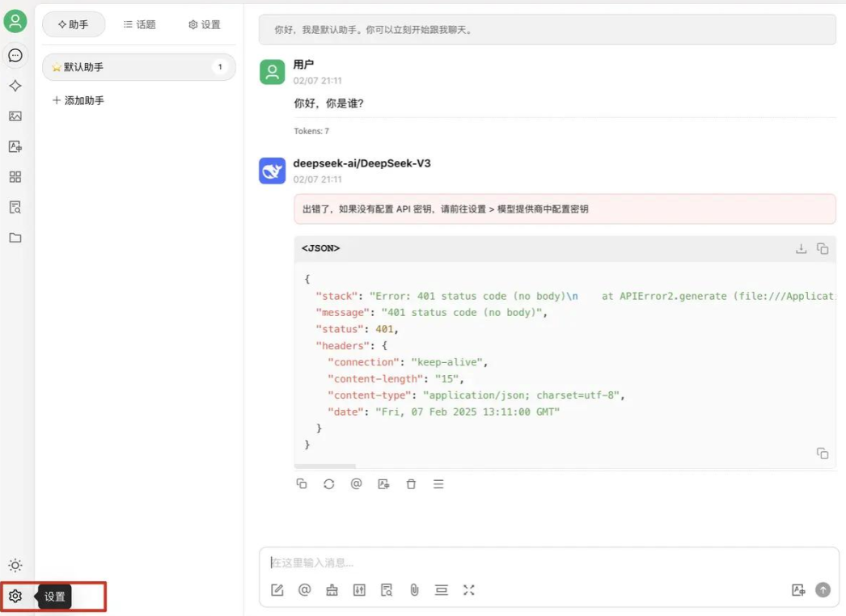Open the mini apps grid in sidebar

(x=15, y=177)
